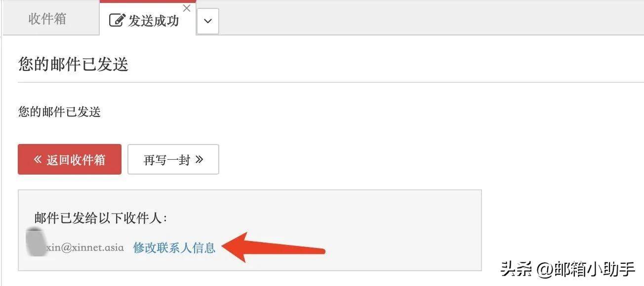Viewport: 644px width, 286px height.
Task: Click the red 返回收件箱 button
Action: (70, 159)
